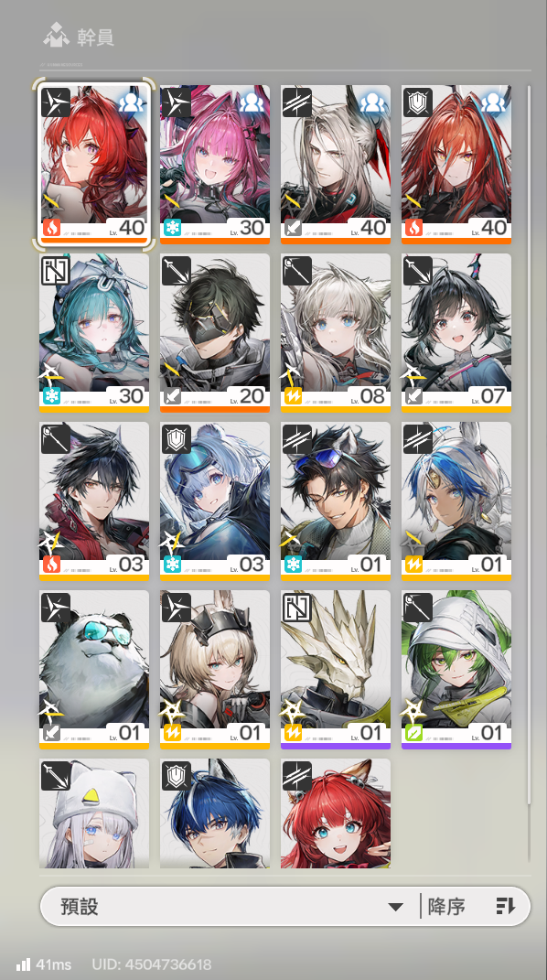Screen dimensions: 547x980
Task: Click the dropdown arrow in the 預設 bar
Action: pyautogui.click(x=395, y=907)
